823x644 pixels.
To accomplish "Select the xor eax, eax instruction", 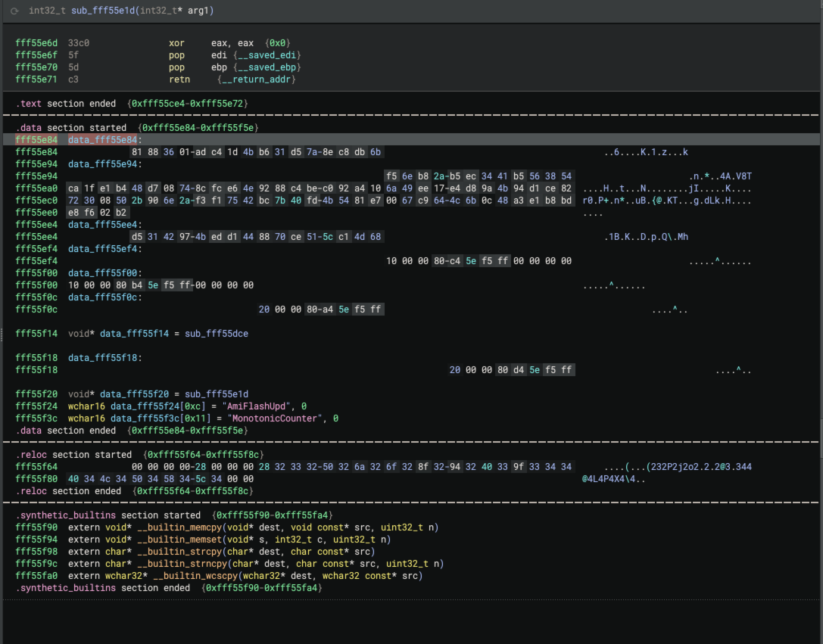I will (176, 43).
